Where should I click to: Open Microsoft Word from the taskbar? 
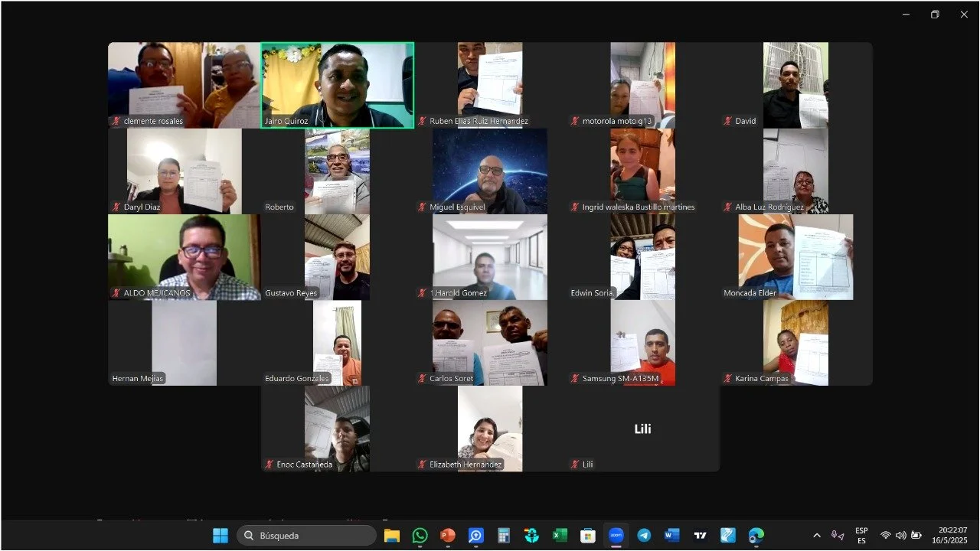pos(670,535)
